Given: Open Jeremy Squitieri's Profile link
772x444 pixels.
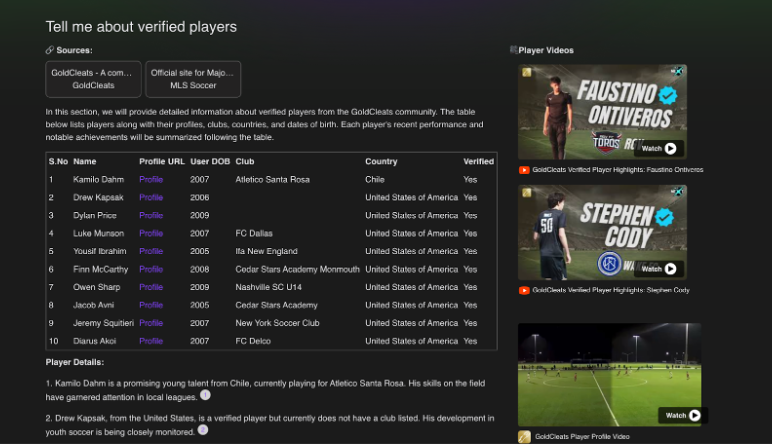Looking at the screenshot, I should (150, 323).
